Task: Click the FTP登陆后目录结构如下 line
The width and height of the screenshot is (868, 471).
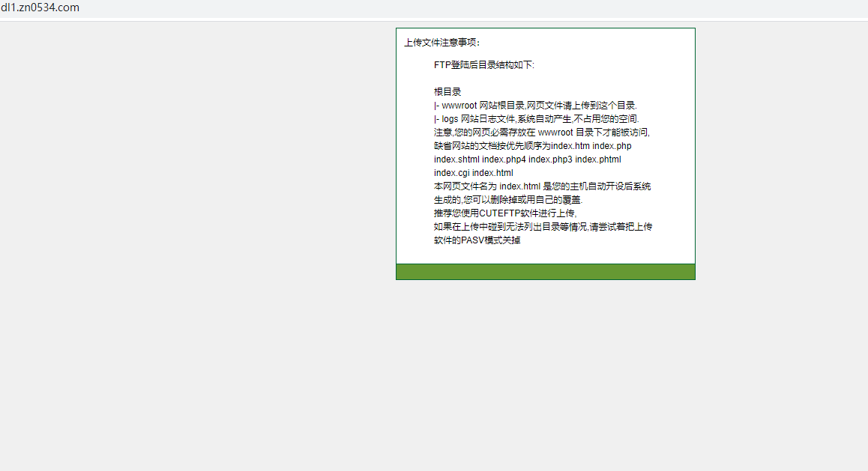Action: point(483,65)
